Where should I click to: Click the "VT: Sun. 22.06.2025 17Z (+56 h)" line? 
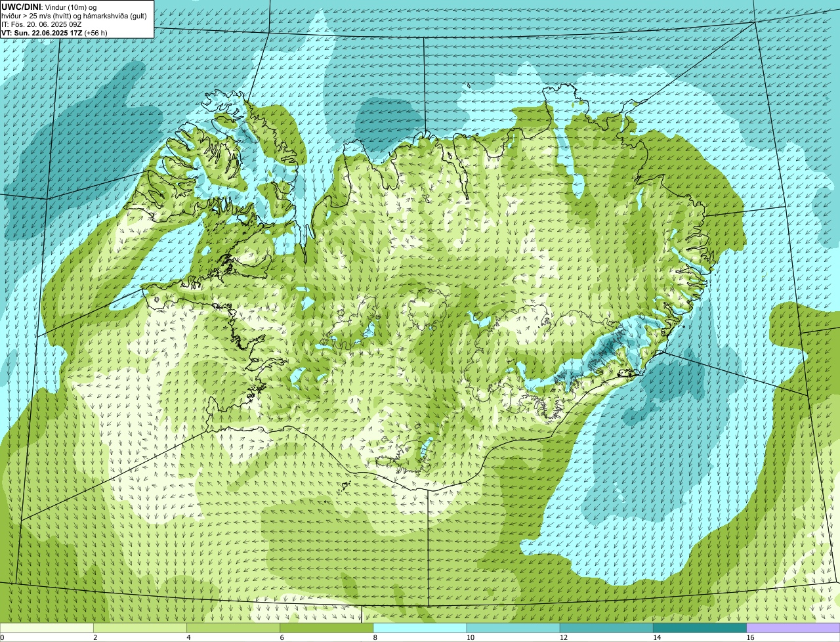54,32
